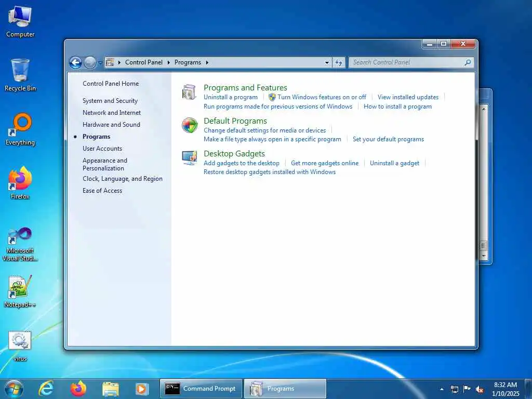Screen dimensions: 532x399
Task: Select the virus file on desktop
Action: [20, 345]
